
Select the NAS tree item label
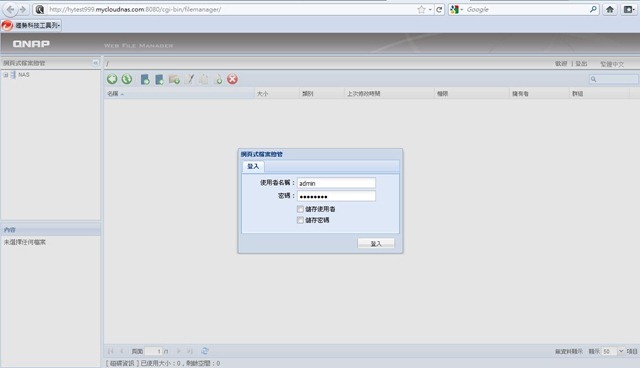click(24, 75)
